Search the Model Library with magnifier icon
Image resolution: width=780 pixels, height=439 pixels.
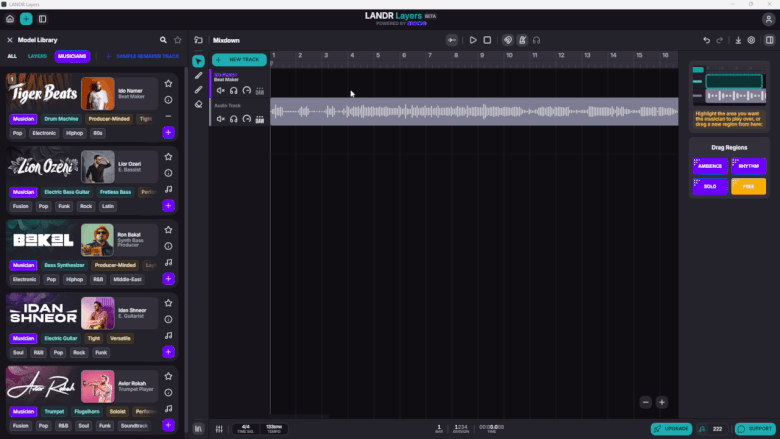pyautogui.click(x=164, y=40)
